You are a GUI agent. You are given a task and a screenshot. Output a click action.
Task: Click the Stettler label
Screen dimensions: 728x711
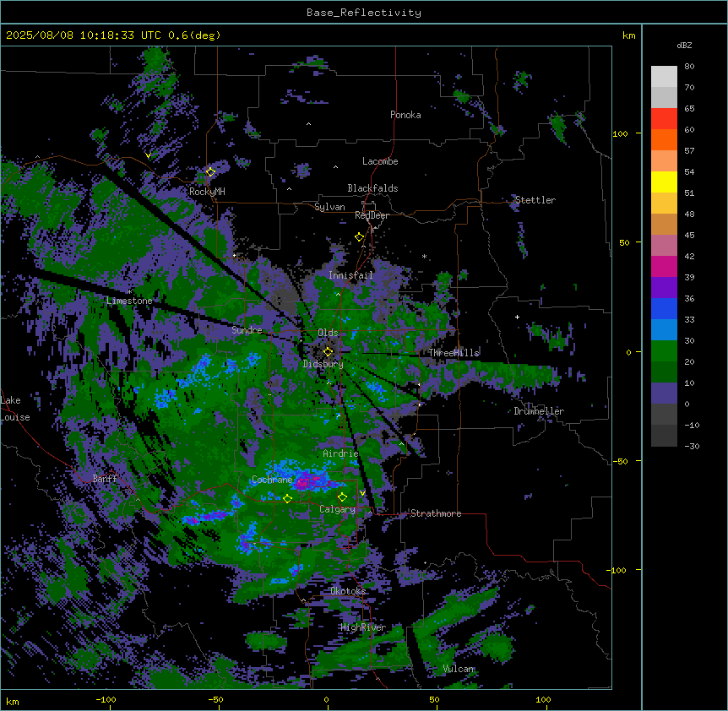pos(535,200)
